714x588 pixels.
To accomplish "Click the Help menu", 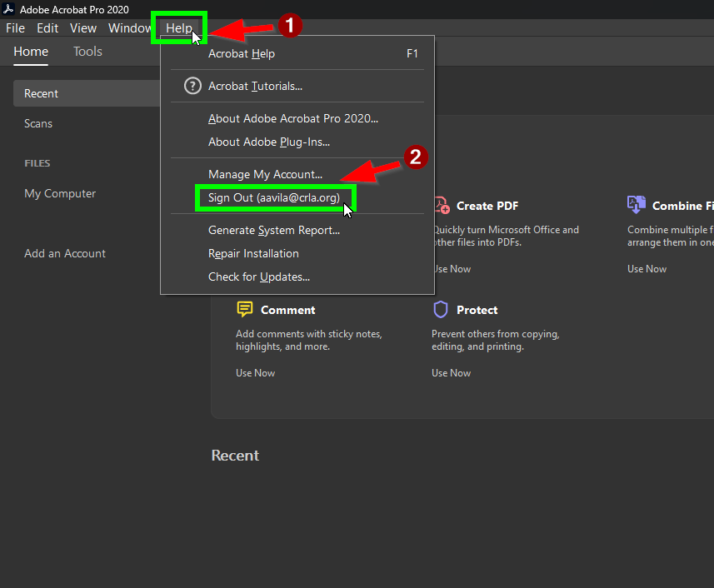I will pyautogui.click(x=179, y=28).
